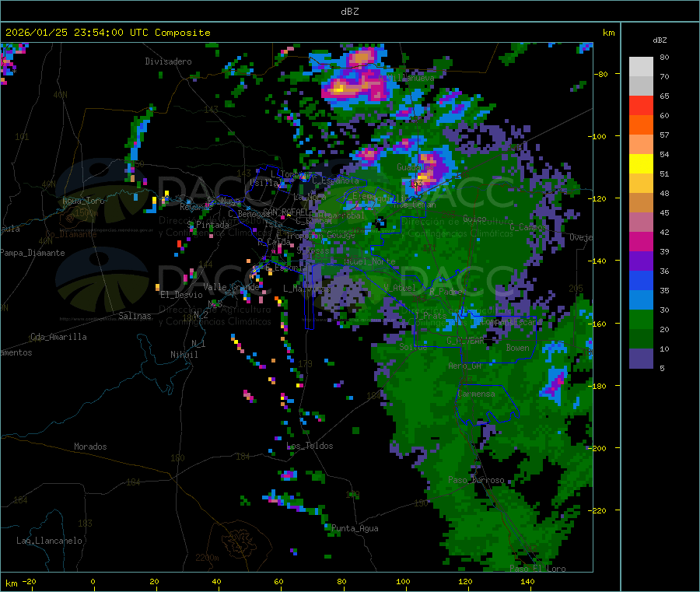The height and width of the screenshot is (592, 700).
Task: Click the 48 value in the legend
Action: [664, 194]
